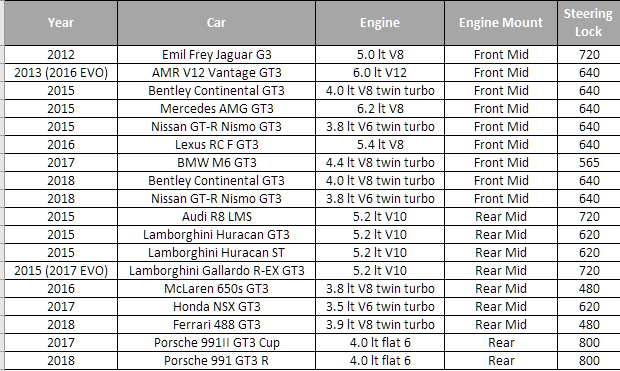Image resolution: width=620 pixels, height=371 pixels.
Task: Click the Engine header cell
Action: tap(380, 23)
